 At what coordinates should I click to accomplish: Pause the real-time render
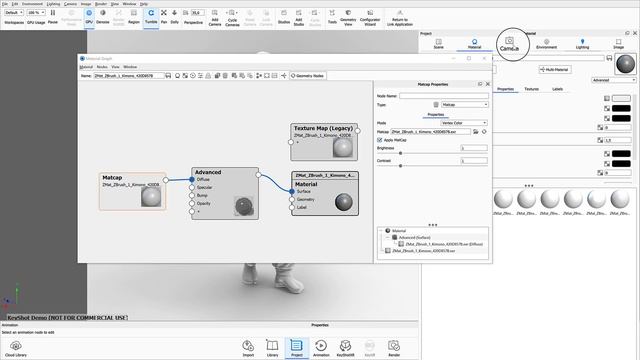pos(53,17)
